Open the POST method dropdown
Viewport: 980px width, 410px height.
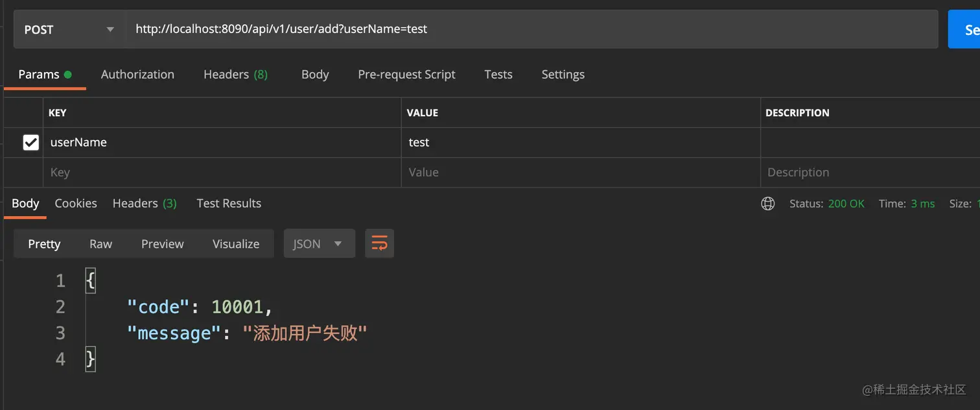tap(69, 29)
